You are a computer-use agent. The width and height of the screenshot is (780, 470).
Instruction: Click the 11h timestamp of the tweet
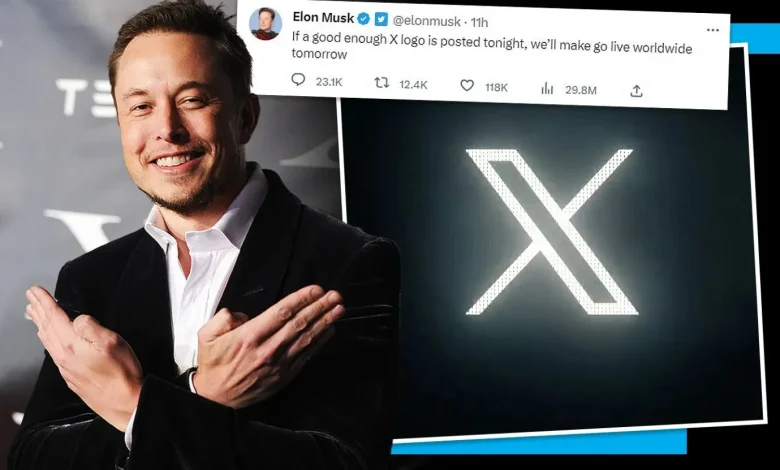coord(480,22)
